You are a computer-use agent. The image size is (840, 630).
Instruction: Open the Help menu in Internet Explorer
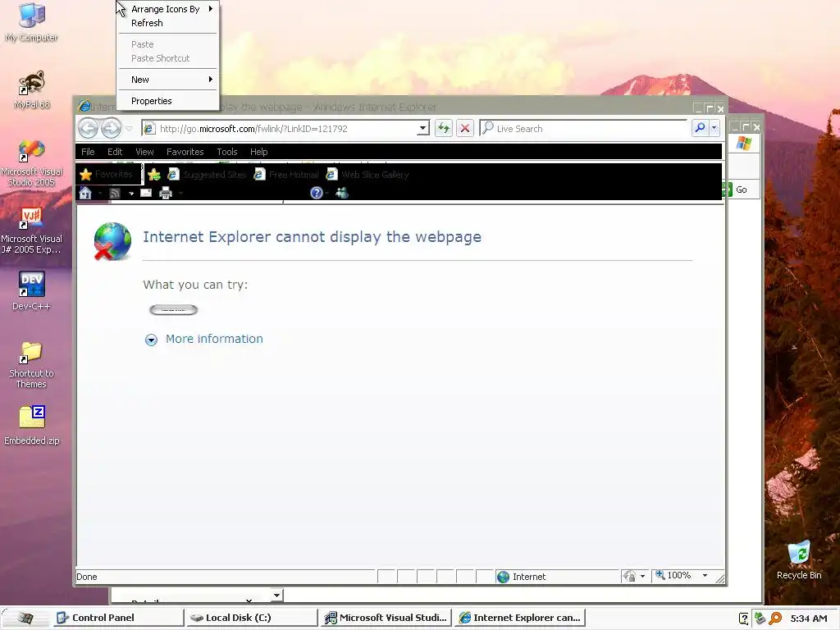coord(258,152)
